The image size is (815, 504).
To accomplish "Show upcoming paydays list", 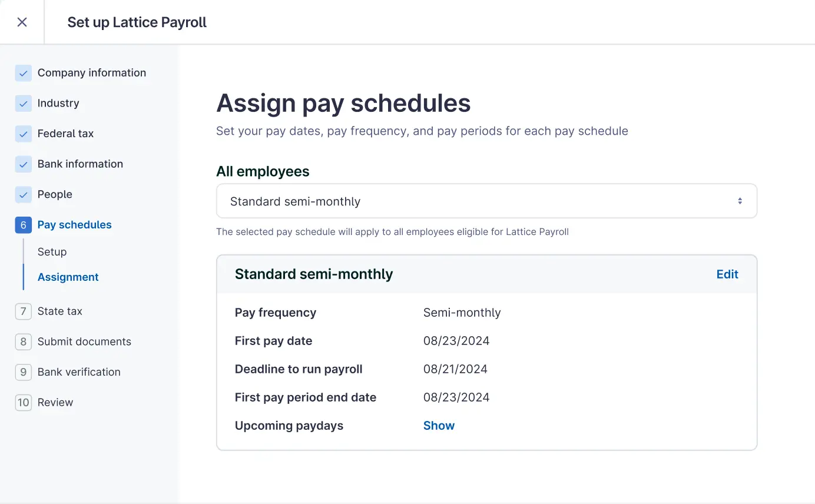I will tap(439, 426).
